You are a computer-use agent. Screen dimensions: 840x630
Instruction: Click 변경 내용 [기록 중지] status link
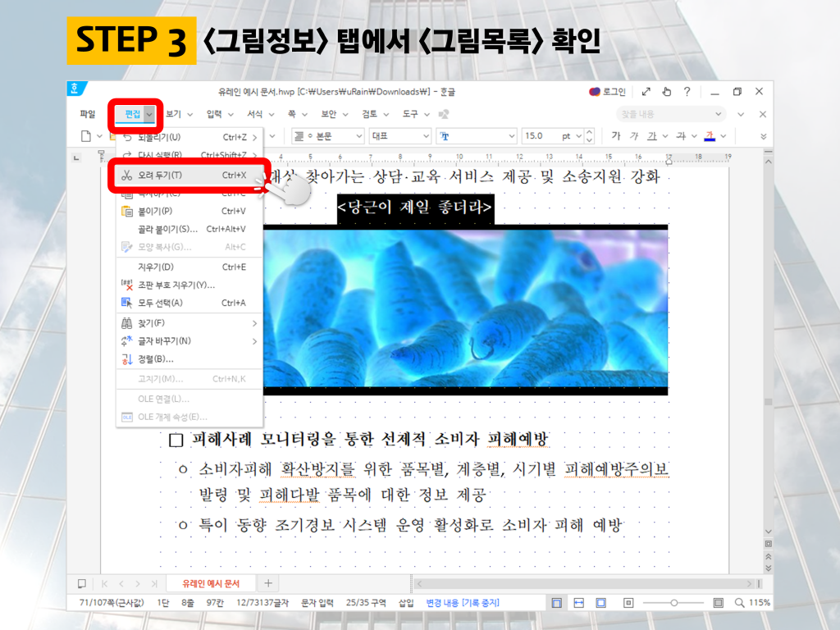(x=463, y=603)
